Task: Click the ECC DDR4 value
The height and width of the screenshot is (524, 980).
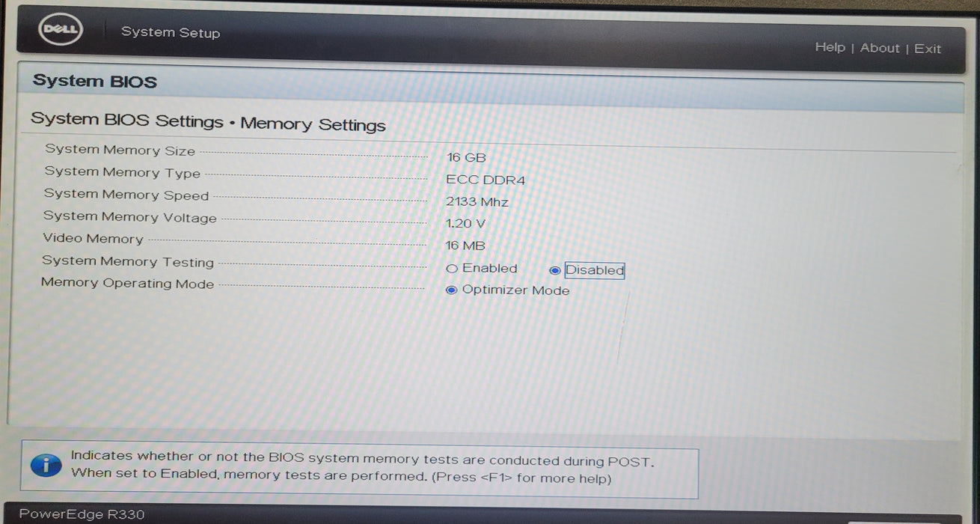Action: click(x=486, y=180)
